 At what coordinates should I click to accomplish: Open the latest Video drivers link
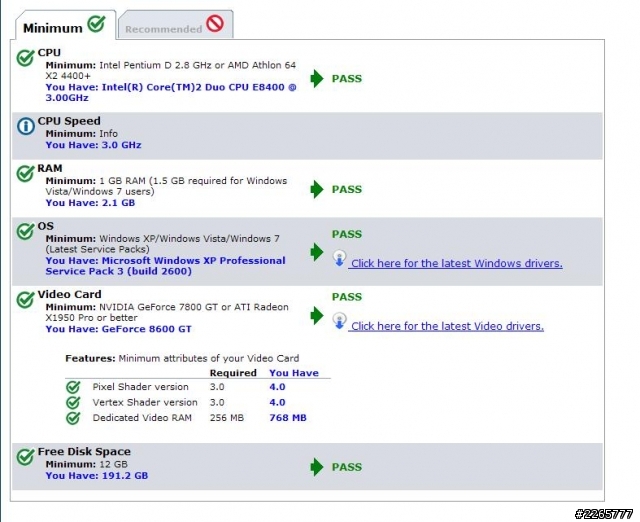(447, 327)
